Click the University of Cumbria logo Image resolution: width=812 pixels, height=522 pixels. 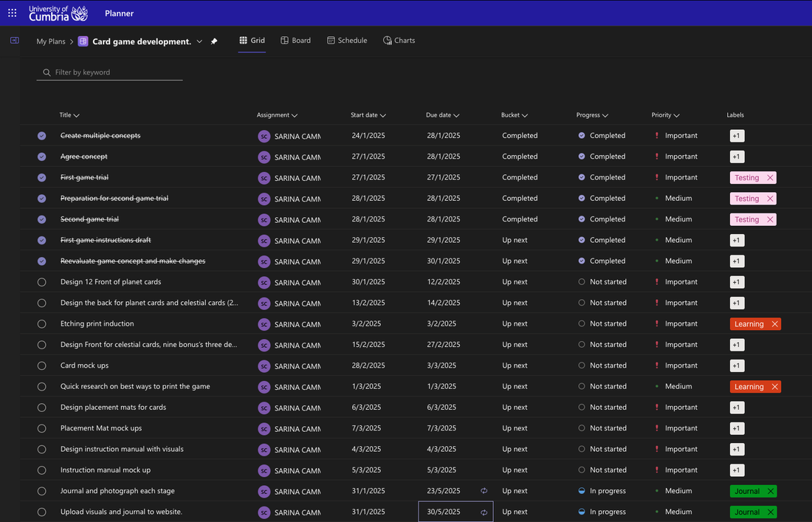click(x=58, y=13)
